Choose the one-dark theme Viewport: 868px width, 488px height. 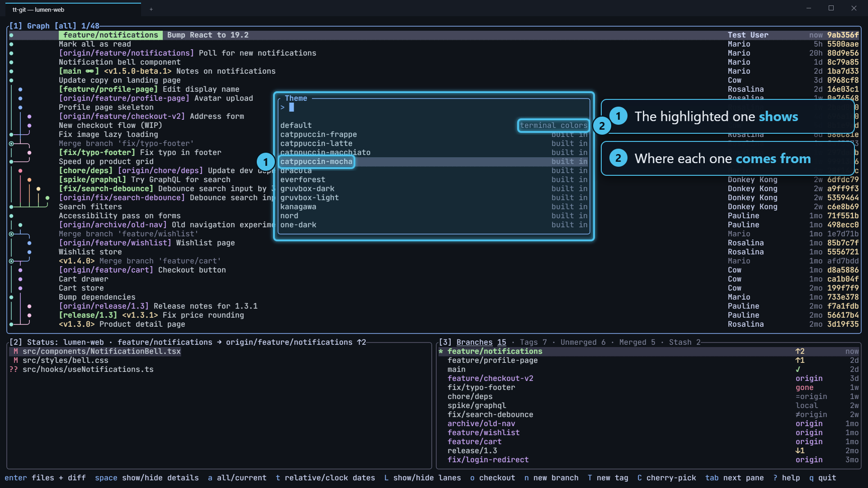click(x=434, y=225)
